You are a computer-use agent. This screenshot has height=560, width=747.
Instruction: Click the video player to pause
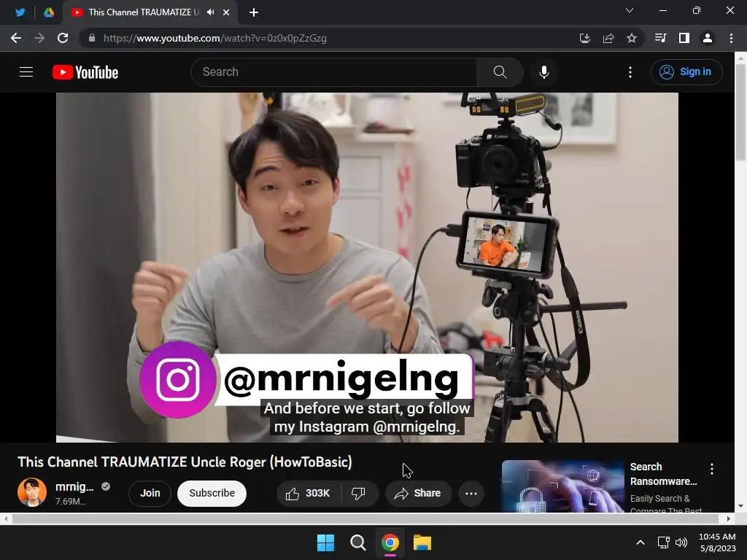coord(367,267)
